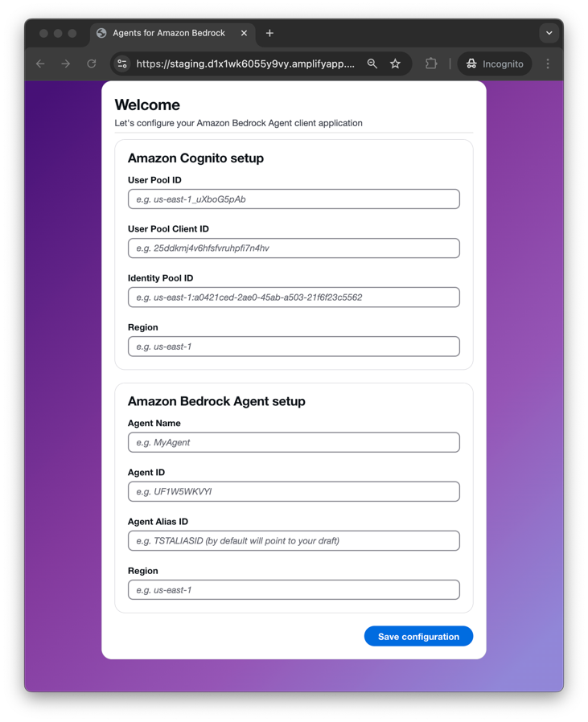Select the Agent Name input field
Screen dimensions: 588x722
point(294,442)
